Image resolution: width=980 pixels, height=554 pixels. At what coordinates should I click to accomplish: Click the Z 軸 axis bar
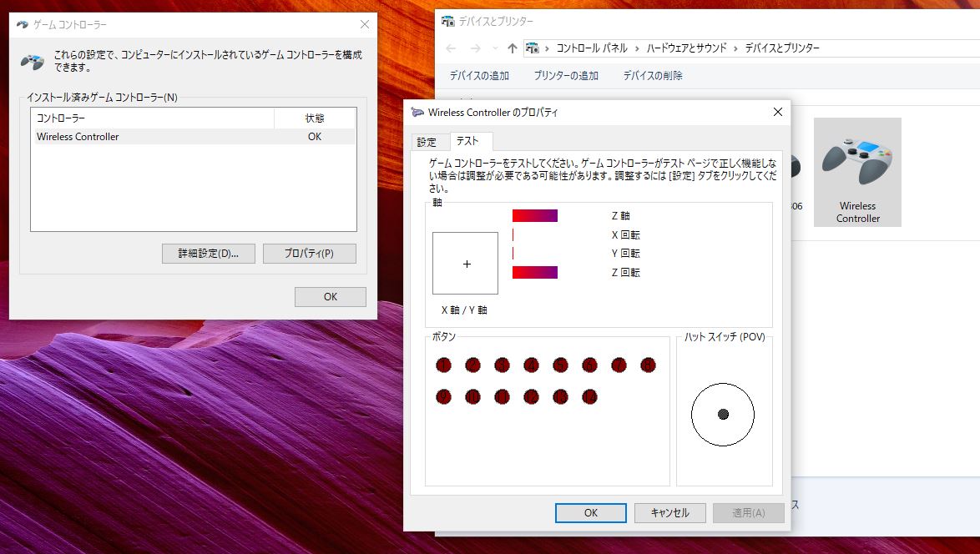[535, 215]
